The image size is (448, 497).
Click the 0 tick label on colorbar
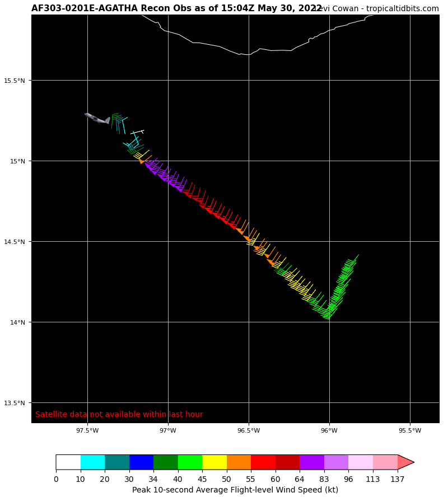pyautogui.click(x=56, y=479)
